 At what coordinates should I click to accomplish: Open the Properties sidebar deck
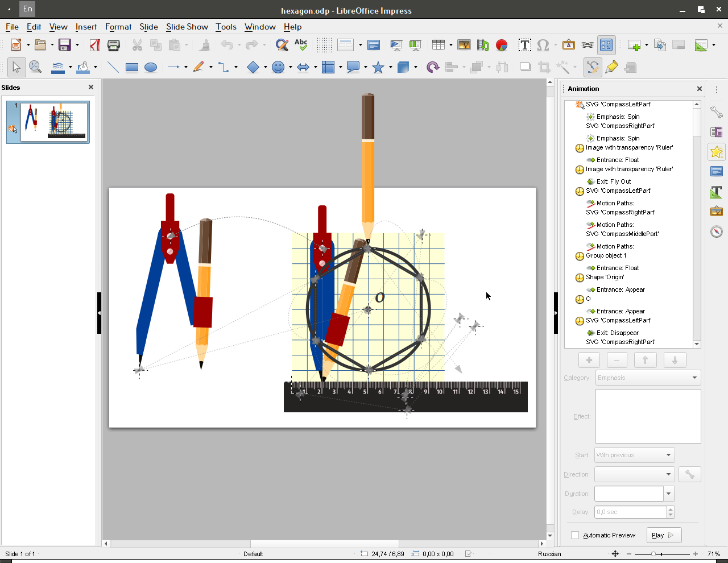point(717,112)
